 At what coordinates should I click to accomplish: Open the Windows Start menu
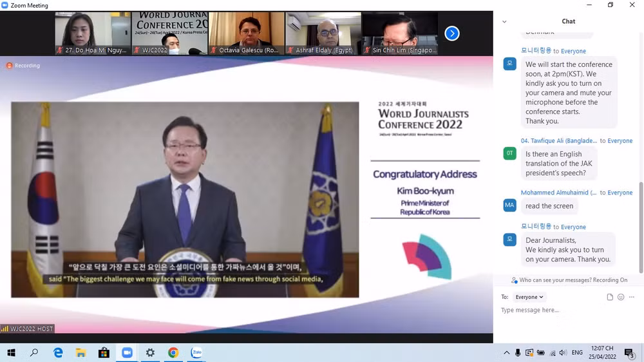(x=12, y=352)
